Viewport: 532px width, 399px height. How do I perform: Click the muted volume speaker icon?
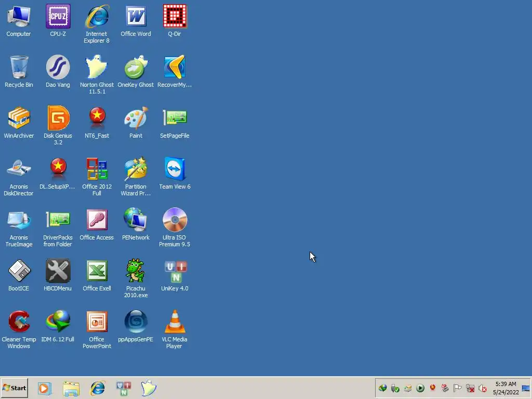482,388
